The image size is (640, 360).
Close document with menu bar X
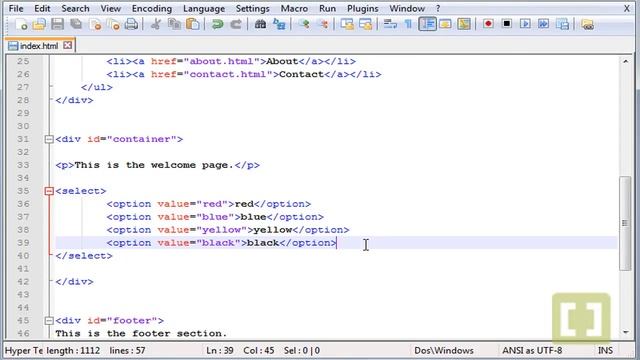tap(627, 9)
